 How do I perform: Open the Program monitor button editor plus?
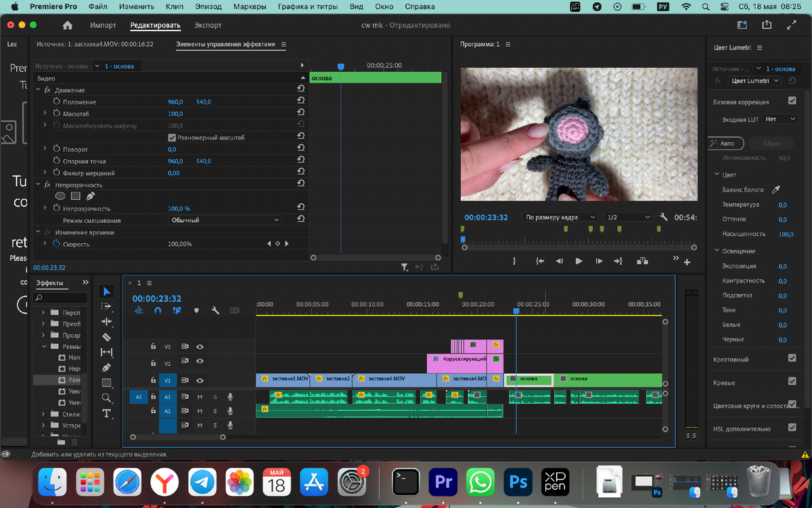click(687, 262)
